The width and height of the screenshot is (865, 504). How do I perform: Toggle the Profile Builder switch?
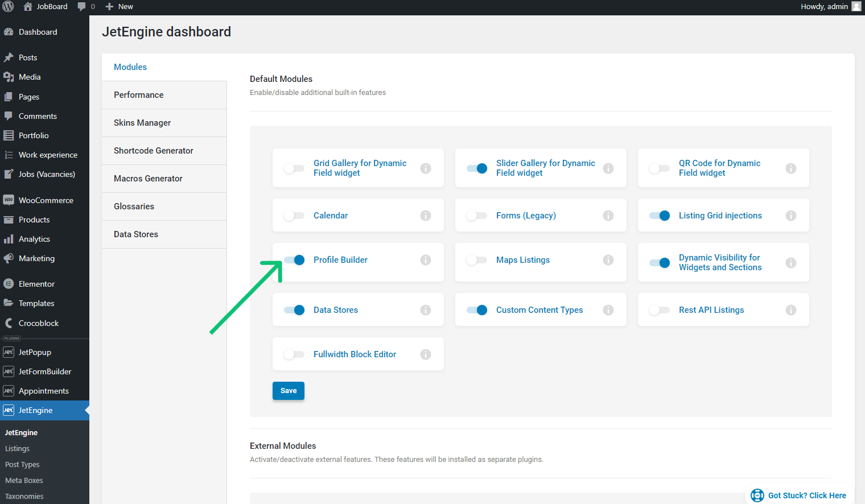(294, 260)
